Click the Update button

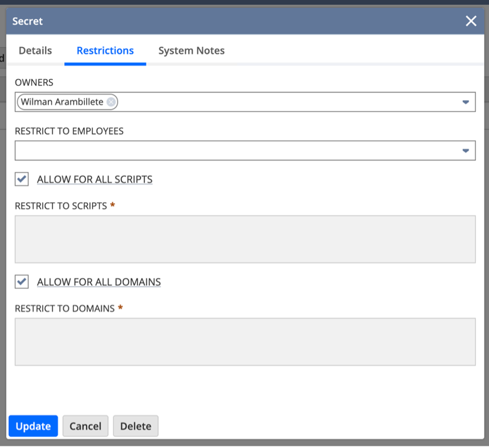click(x=33, y=426)
